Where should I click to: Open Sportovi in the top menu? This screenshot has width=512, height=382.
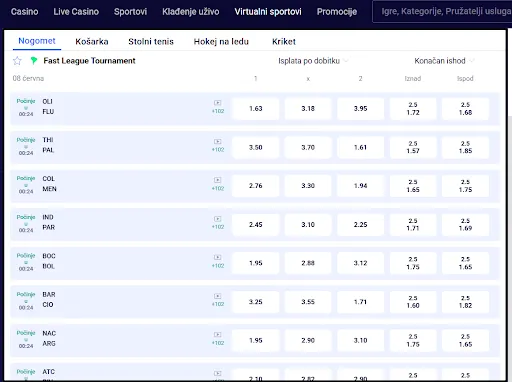pos(130,12)
